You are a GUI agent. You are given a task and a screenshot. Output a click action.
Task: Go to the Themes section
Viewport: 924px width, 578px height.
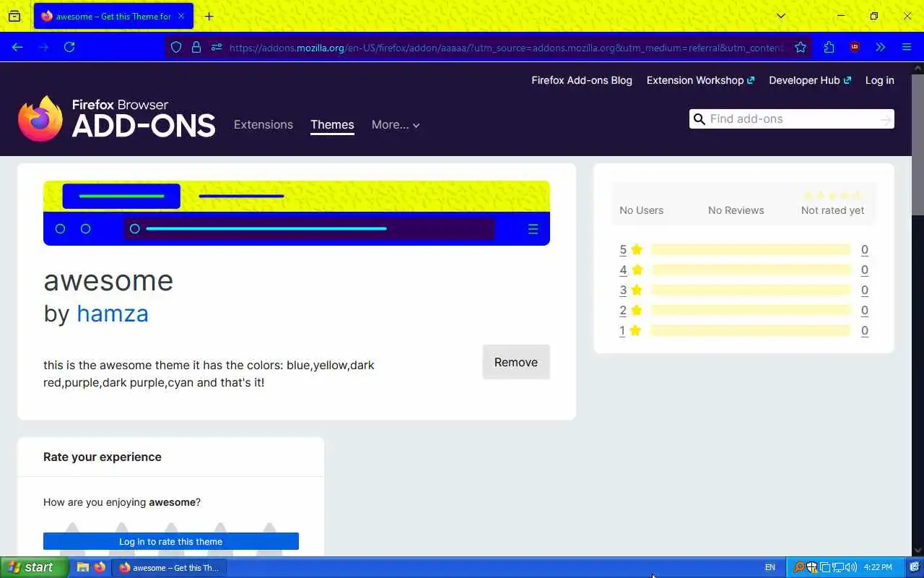[332, 124]
